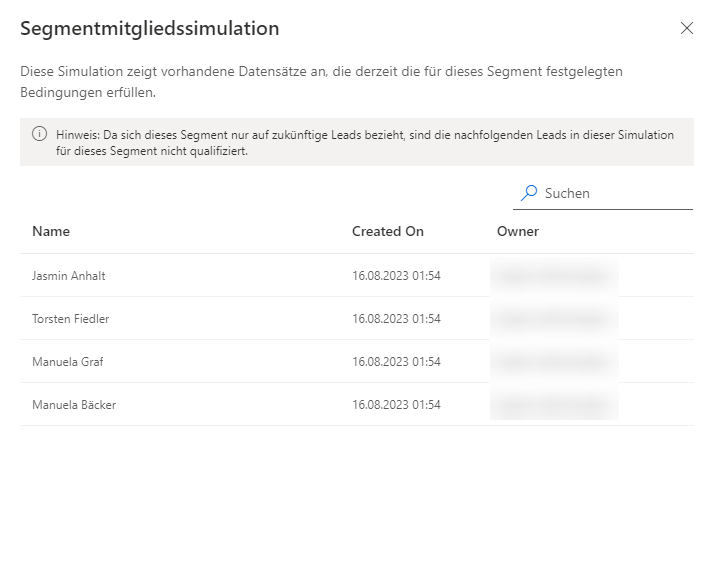The height and width of the screenshot is (563, 721).
Task: Select the Manuela Graf row
Action: point(357,362)
